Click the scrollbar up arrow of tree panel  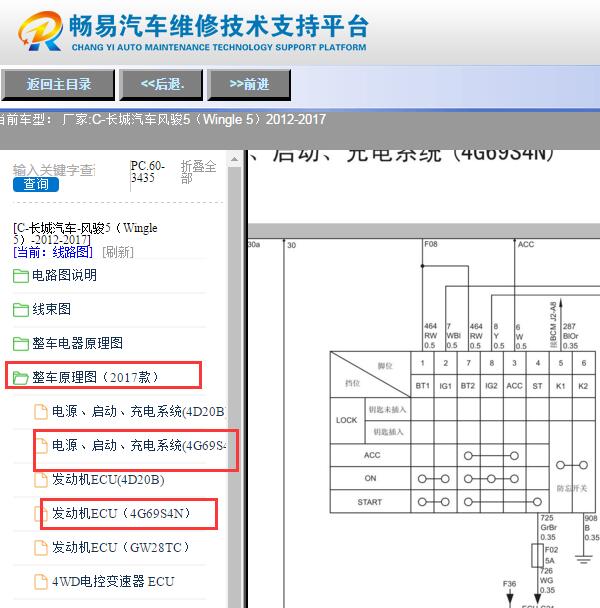(x=234, y=159)
